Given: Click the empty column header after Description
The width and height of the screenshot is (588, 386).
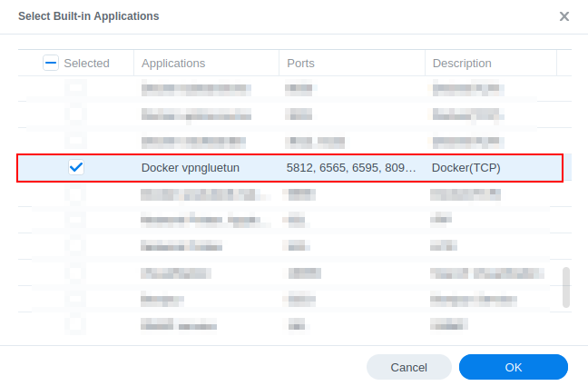Looking at the screenshot, I should pos(564,63).
